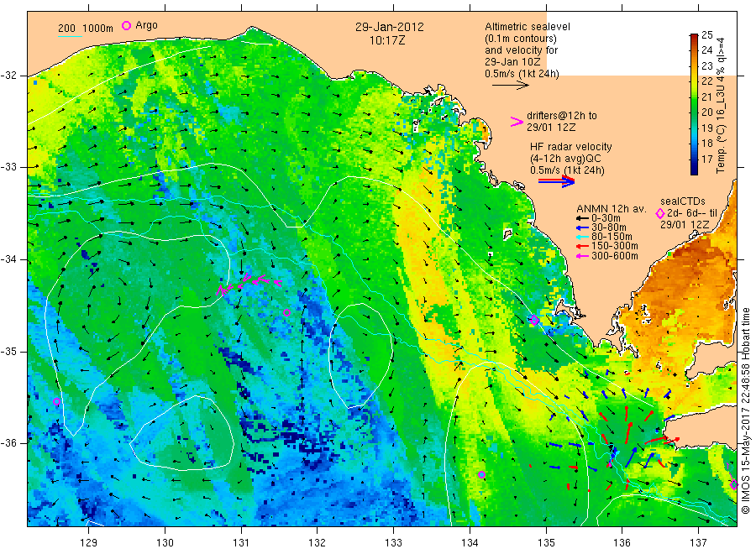The height and width of the screenshot is (554, 756).
Task: Click the black altimetric velocity scale arrow
Action: [x=510, y=86]
